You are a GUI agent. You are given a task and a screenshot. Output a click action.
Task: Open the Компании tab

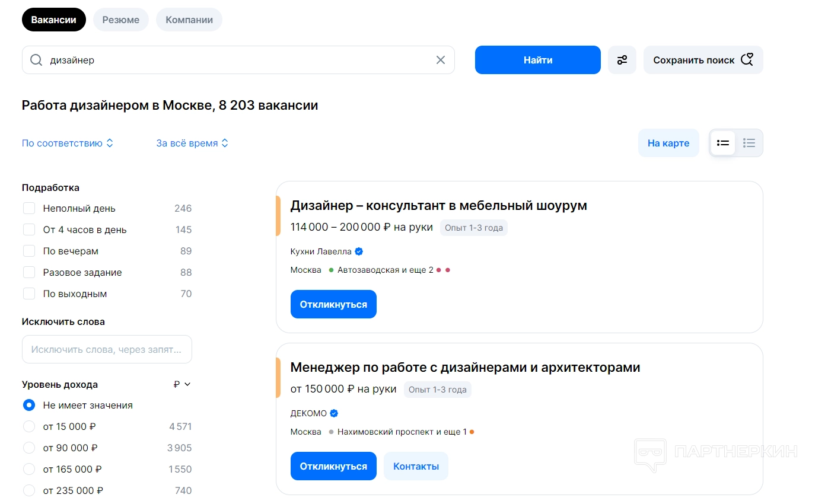[189, 20]
